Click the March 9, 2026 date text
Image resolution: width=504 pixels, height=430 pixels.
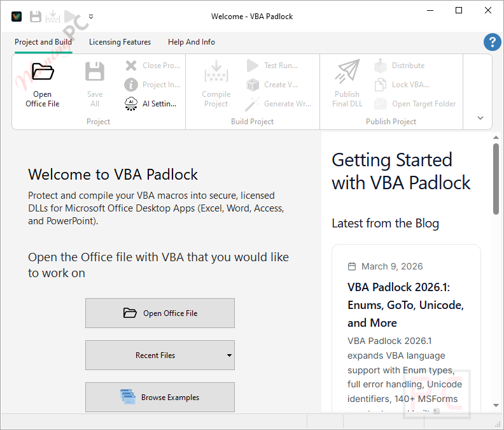tap(392, 266)
